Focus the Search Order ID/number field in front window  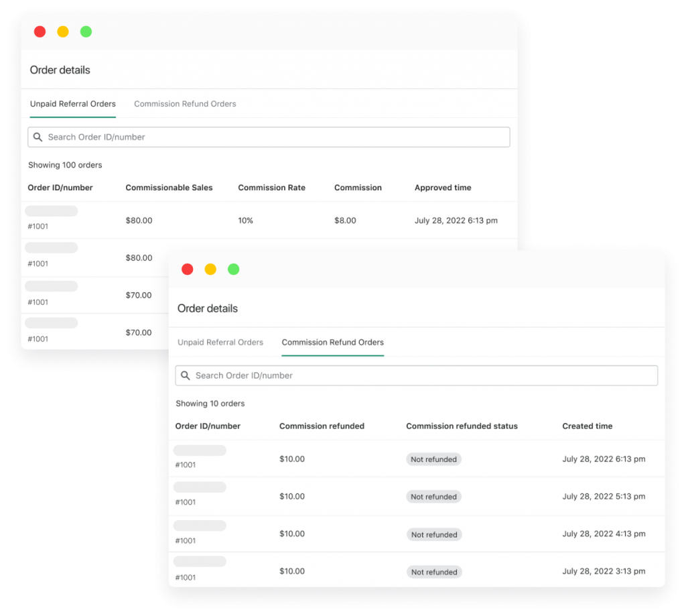(416, 375)
